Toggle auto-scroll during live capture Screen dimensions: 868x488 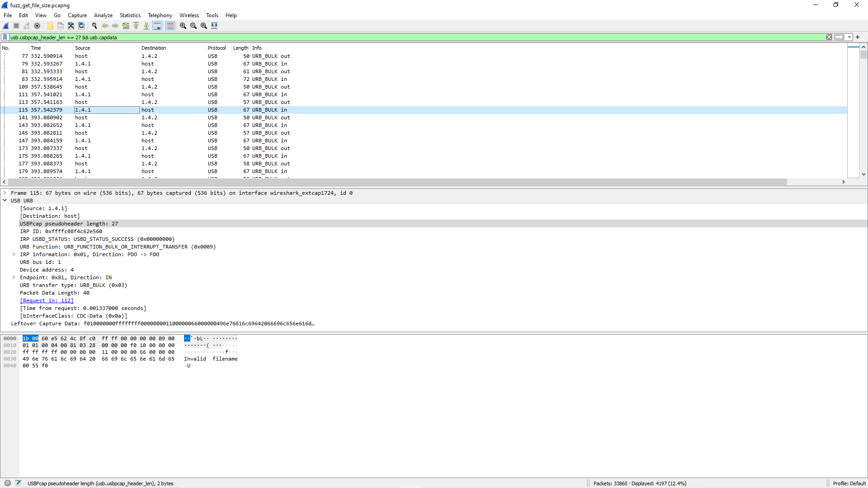(157, 26)
